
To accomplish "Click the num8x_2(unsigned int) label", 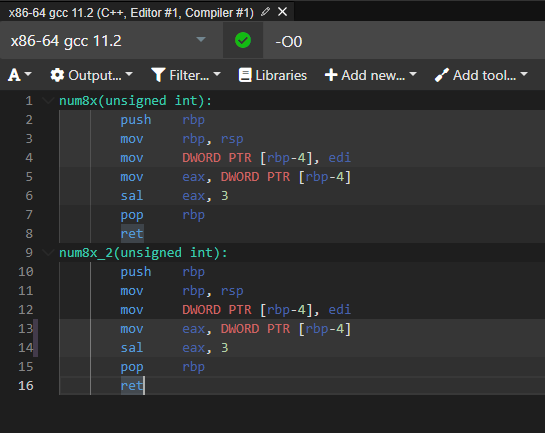I will click(x=143, y=253).
